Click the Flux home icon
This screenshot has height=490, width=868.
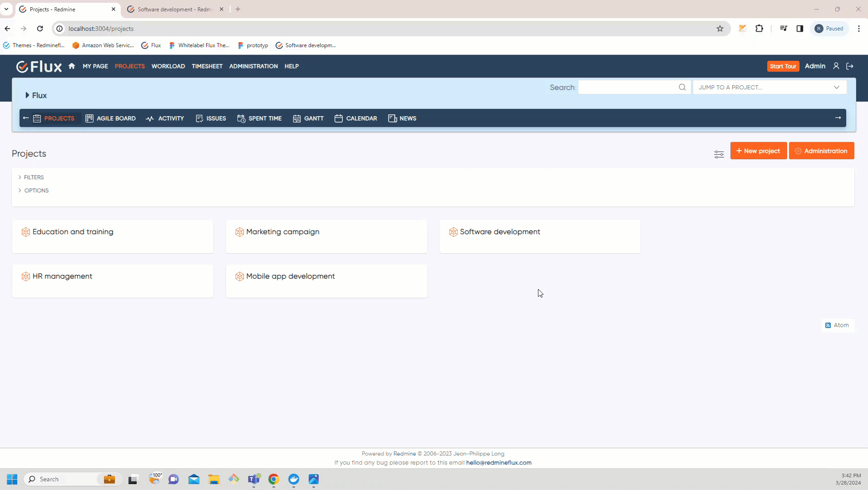click(72, 66)
